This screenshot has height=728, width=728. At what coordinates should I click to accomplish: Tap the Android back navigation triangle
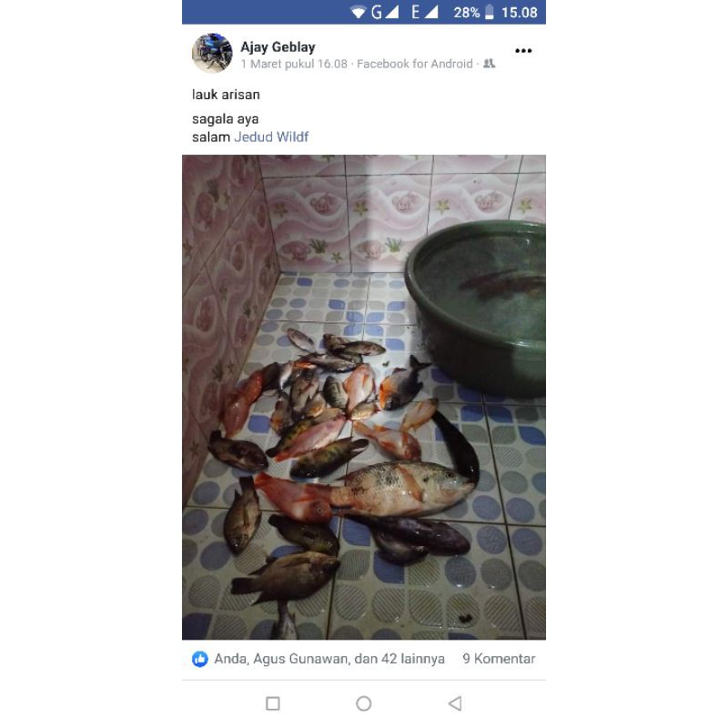coord(455,703)
